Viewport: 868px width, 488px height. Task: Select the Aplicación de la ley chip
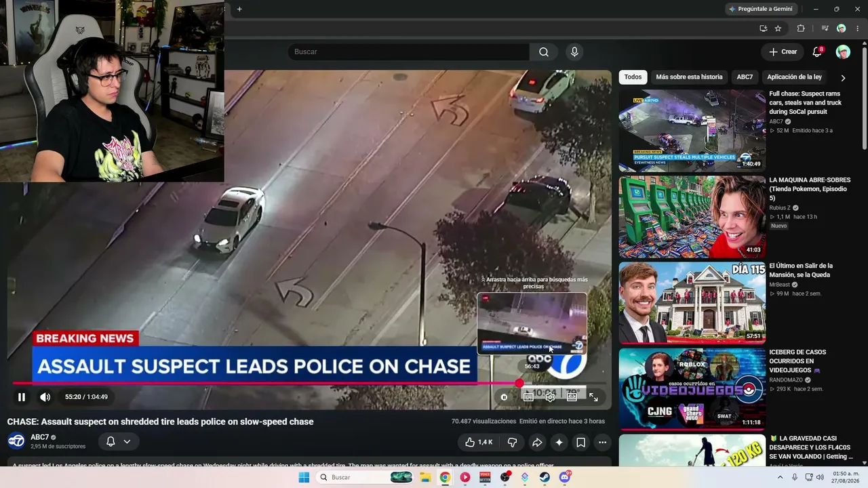coord(794,77)
